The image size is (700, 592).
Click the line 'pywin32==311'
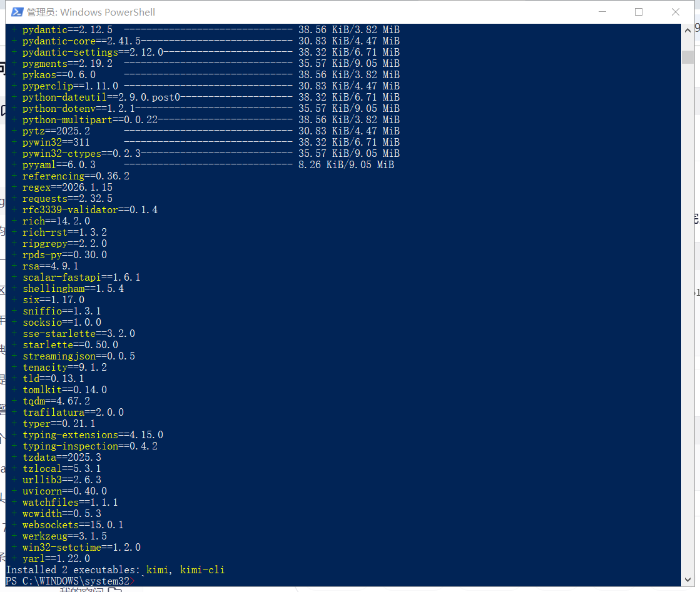coord(56,143)
